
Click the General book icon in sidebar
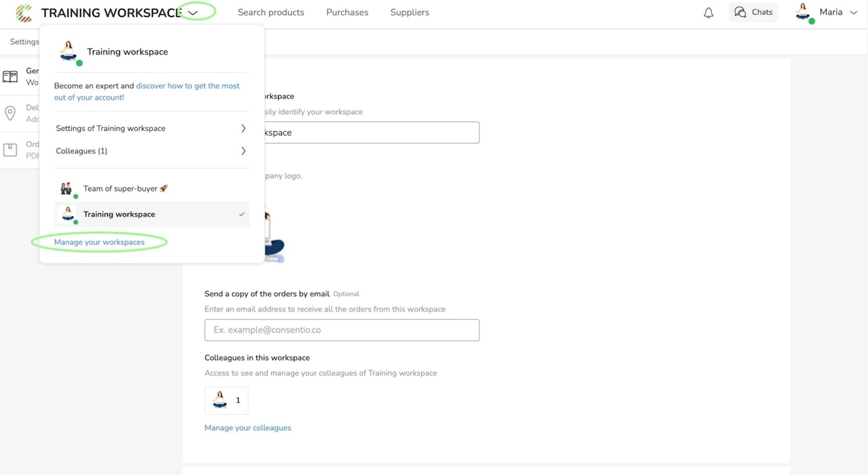coord(10,76)
